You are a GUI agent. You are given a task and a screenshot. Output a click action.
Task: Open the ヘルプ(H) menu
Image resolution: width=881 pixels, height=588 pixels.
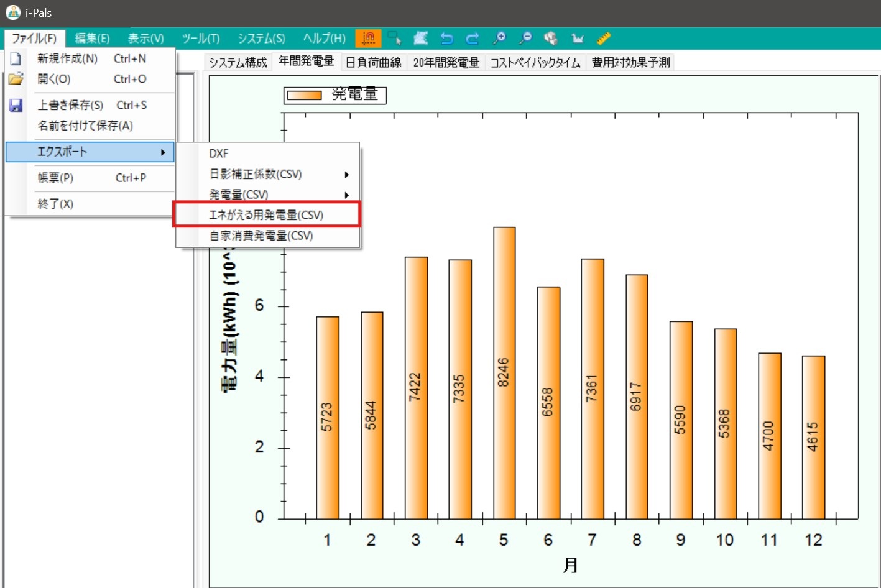pyautogui.click(x=324, y=39)
